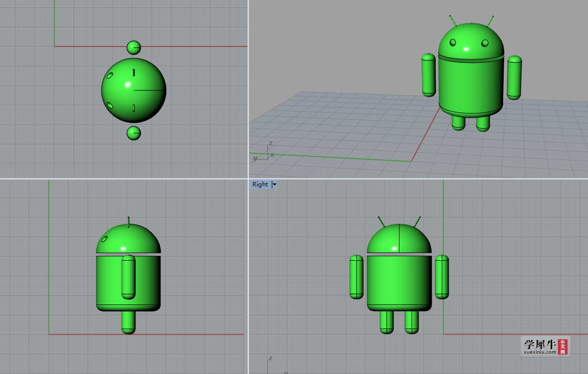Select the robot head in the perspective viewport
The image size is (588, 374).
click(x=471, y=40)
